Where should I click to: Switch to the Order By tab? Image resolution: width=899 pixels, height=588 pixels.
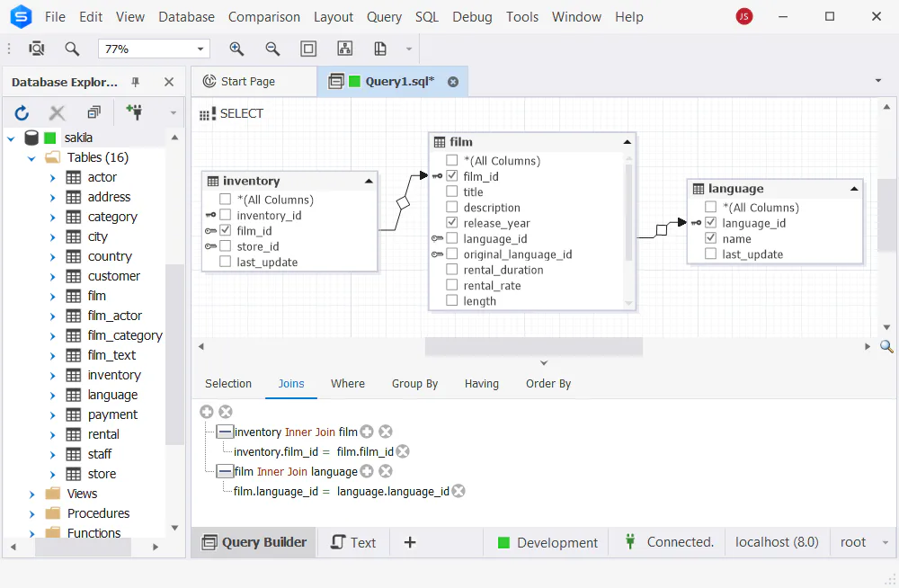[548, 383]
